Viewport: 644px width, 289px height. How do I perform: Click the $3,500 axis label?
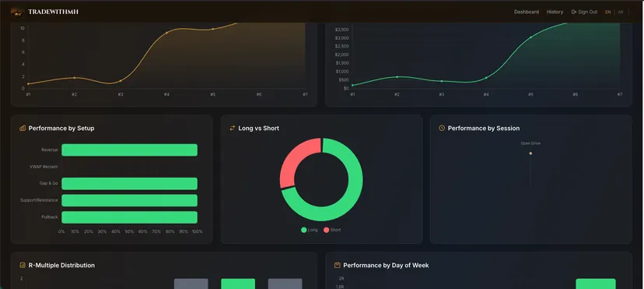point(342,30)
